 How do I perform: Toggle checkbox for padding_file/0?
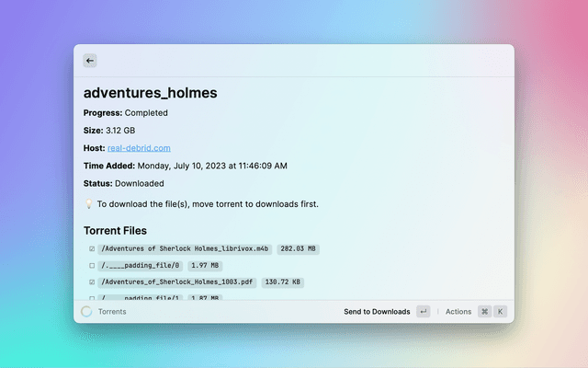tap(92, 266)
